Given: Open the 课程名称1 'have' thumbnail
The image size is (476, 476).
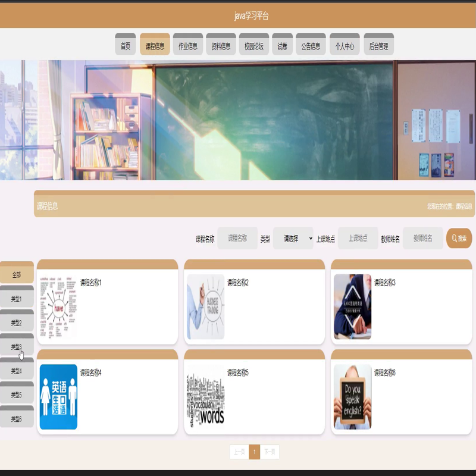Looking at the screenshot, I should (x=58, y=306).
